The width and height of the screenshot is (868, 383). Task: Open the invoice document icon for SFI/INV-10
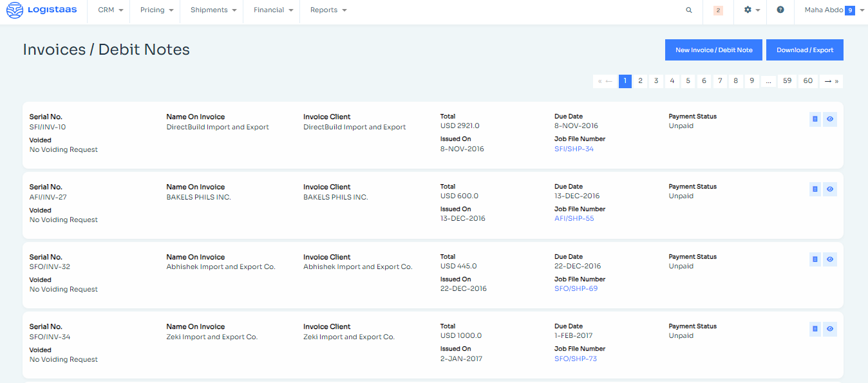click(815, 118)
